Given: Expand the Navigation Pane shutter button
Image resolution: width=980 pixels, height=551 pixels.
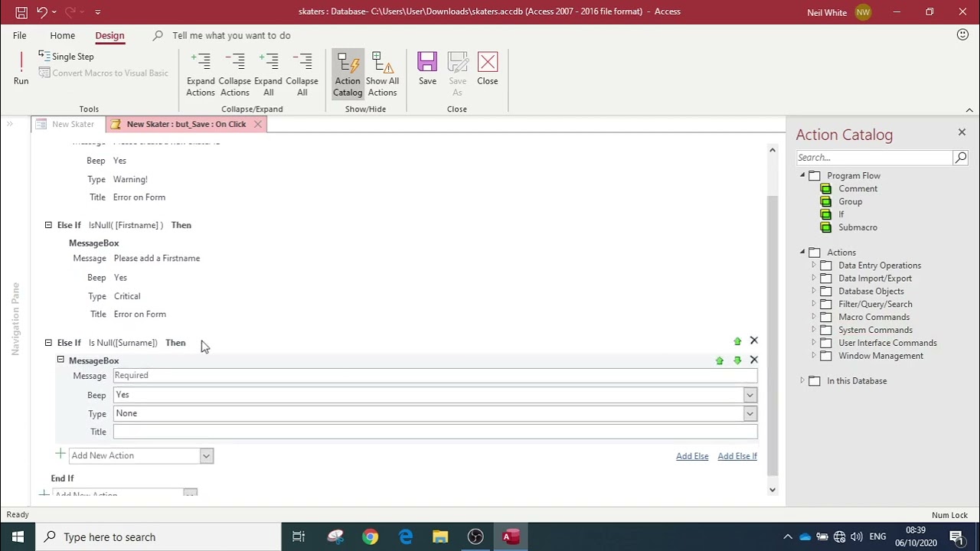Looking at the screenshot, I should (10, 124).
